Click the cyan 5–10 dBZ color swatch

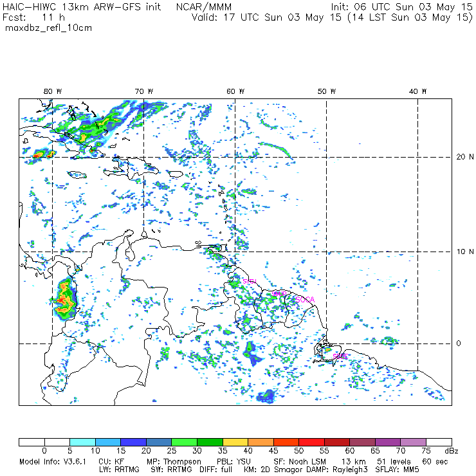click(82, 442)
